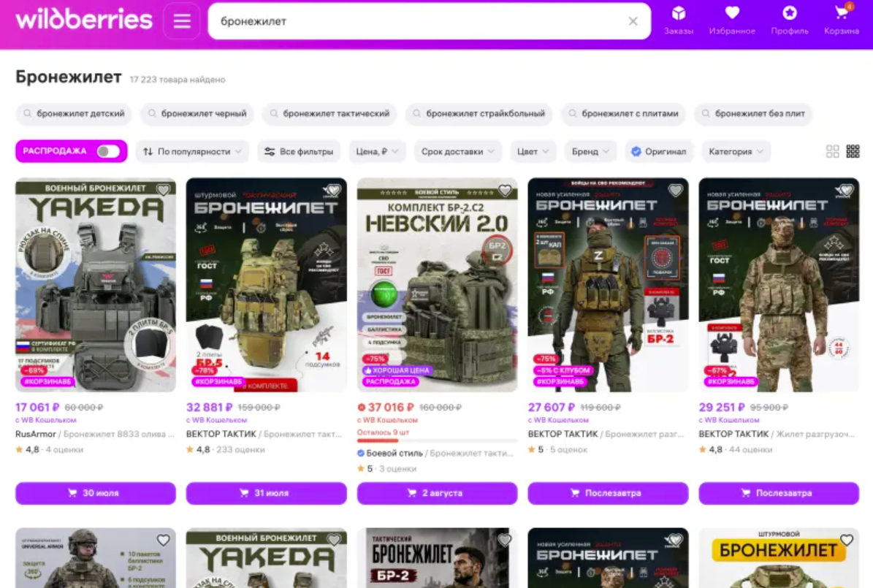Favorite the second-row Вектор Тактик dark card

[675, 540]
